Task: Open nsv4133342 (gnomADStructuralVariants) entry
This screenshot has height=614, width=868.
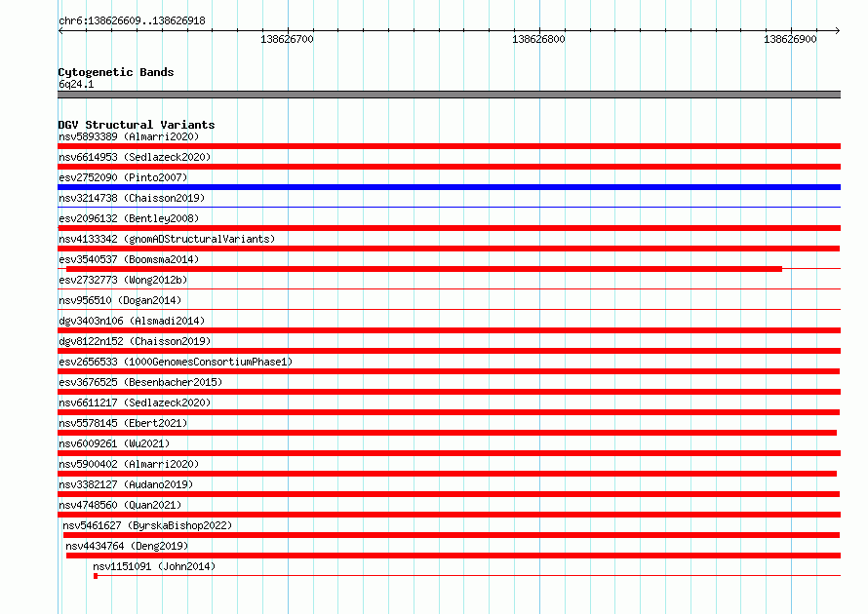Action: 167,239
